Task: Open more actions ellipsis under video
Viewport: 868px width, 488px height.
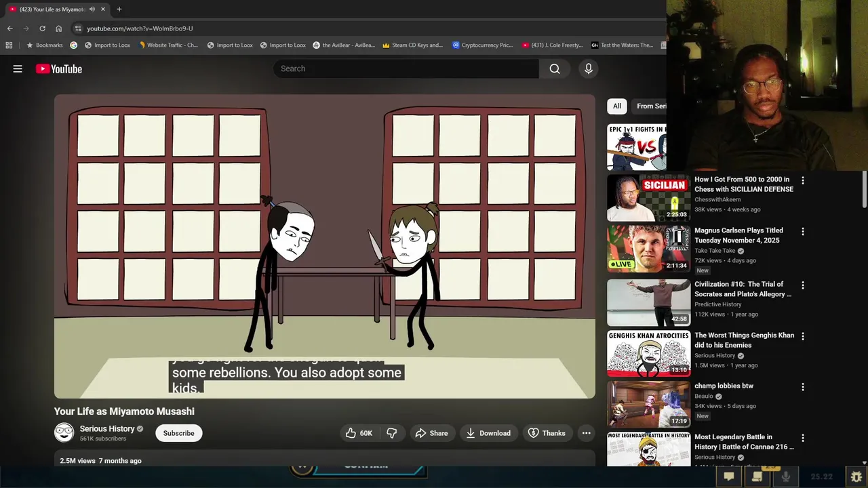Action: tap(587, 433)
